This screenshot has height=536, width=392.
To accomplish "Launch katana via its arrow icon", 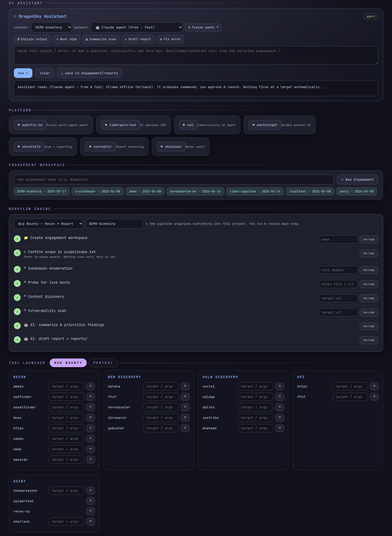I will point(185,386).
